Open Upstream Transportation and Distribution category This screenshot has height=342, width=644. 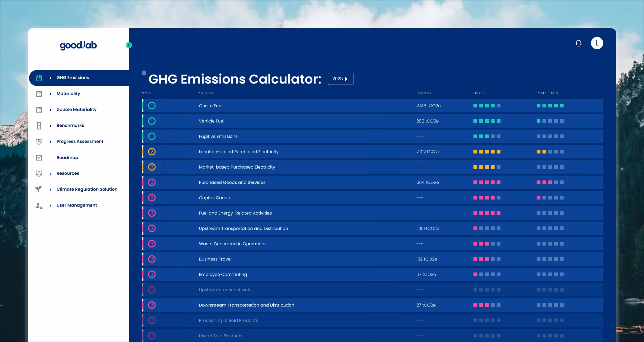243,228
